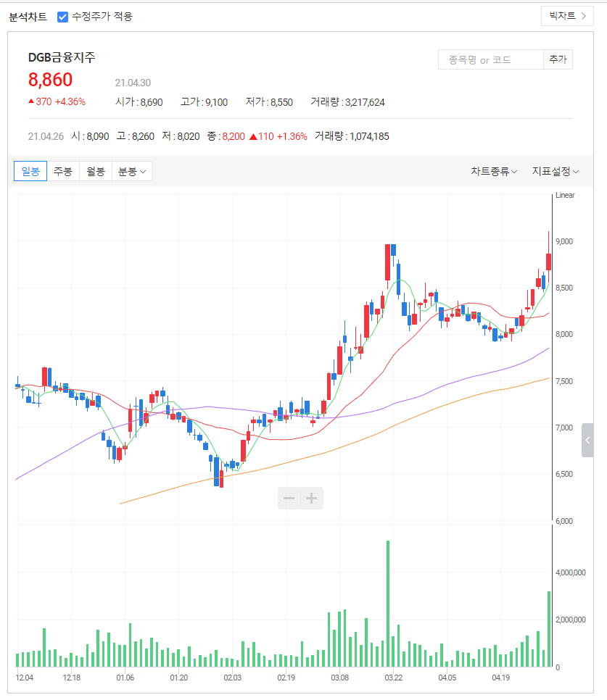Switch to the 월봉 monthly tab
This screenshot has width=607, height=700.
coord(96,172)
